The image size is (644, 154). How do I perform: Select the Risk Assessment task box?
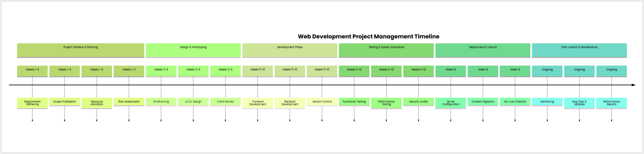coord(129,102)
